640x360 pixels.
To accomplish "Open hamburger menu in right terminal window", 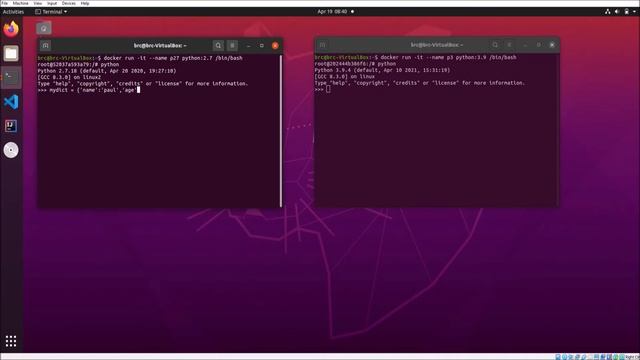I will [509, 45].
